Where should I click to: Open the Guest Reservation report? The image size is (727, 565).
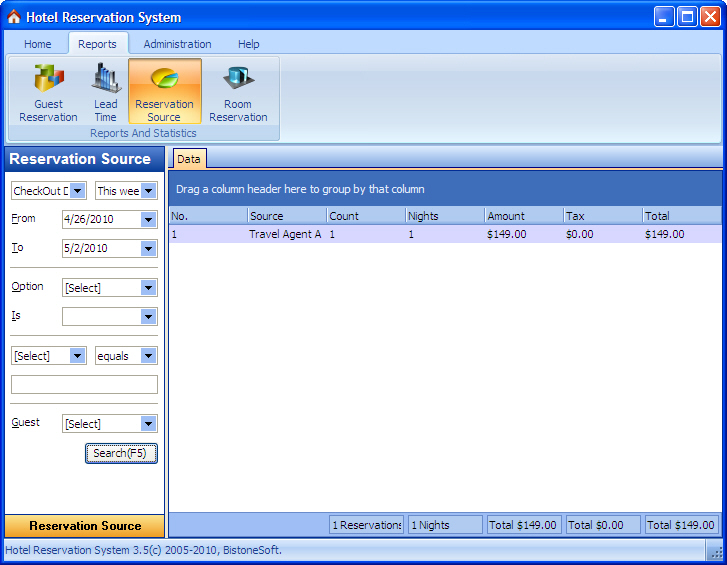pos(48,92)
